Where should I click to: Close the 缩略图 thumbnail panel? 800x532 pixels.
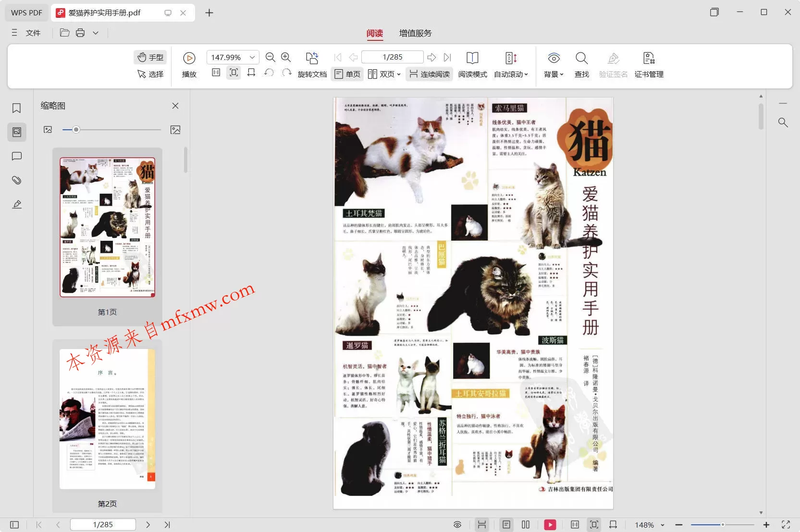[x=175, y=106]
